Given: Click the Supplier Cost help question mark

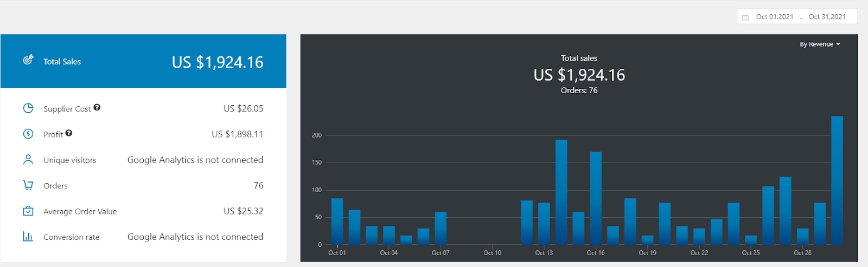Looking at the screenshot, I should [x=97, y=107].
